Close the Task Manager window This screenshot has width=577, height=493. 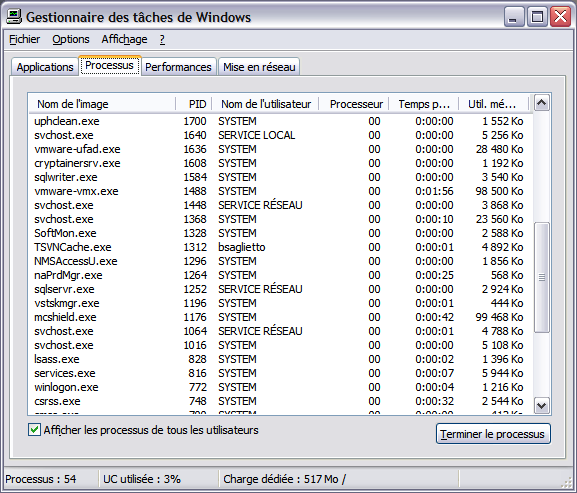pos(560,17)
